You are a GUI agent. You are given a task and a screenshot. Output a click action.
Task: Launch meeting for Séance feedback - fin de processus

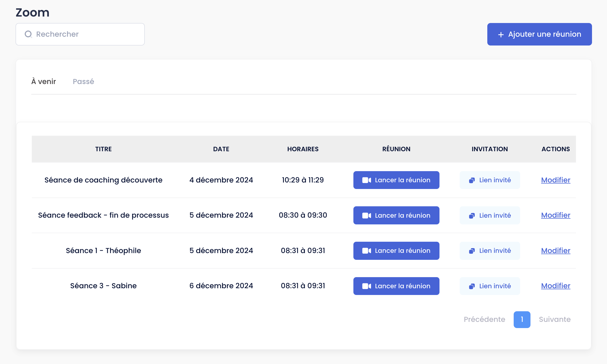[x=396, y=215]
